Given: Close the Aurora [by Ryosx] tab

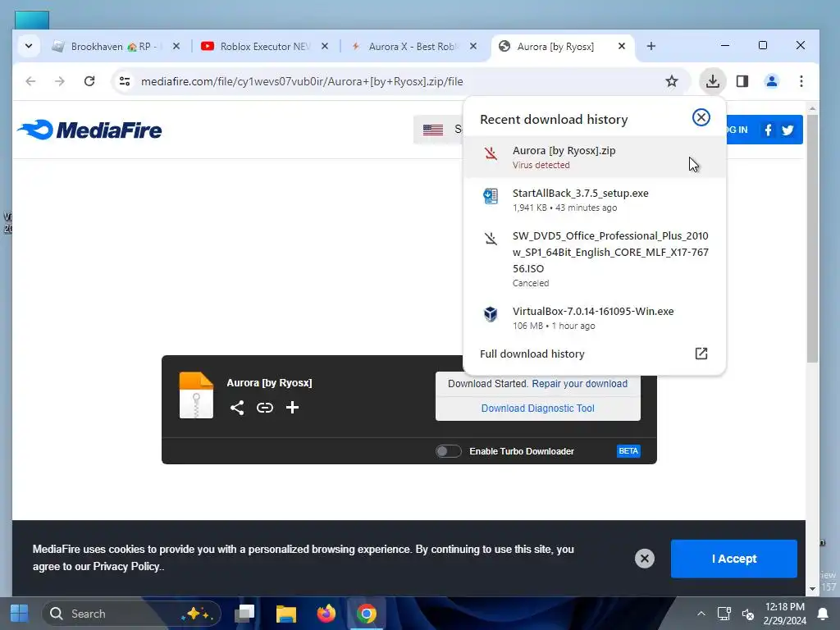Looking at the screenshot, I should pos(622,46).
